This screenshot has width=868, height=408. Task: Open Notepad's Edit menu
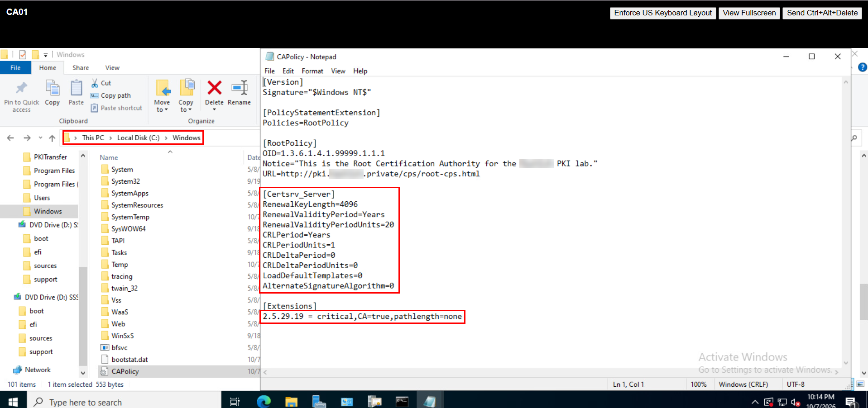[288, 71]
